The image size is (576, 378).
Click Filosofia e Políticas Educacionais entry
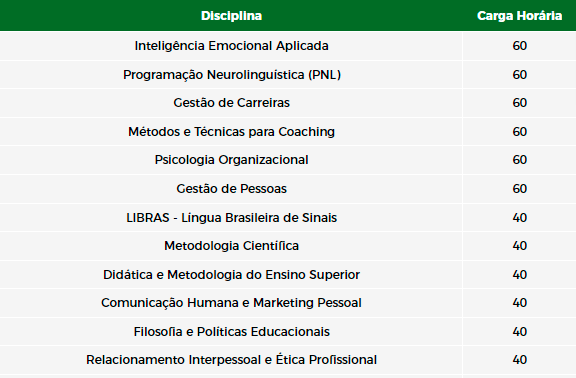click(x=231, y=332)
